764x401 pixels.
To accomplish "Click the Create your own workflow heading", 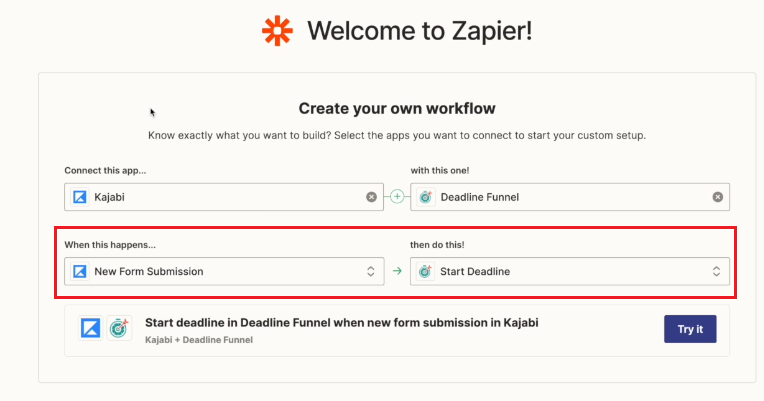I will 397,108.
